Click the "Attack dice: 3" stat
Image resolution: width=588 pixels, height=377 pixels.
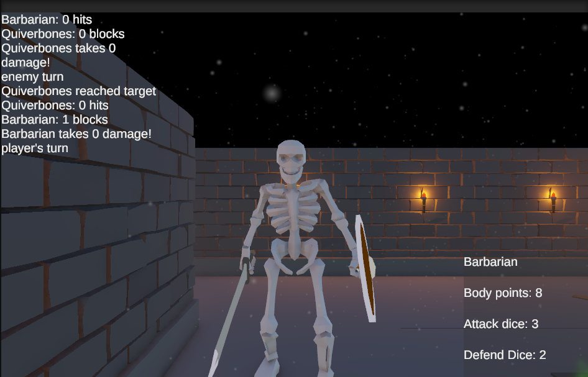pyautogui.click(x=501, y=324)
